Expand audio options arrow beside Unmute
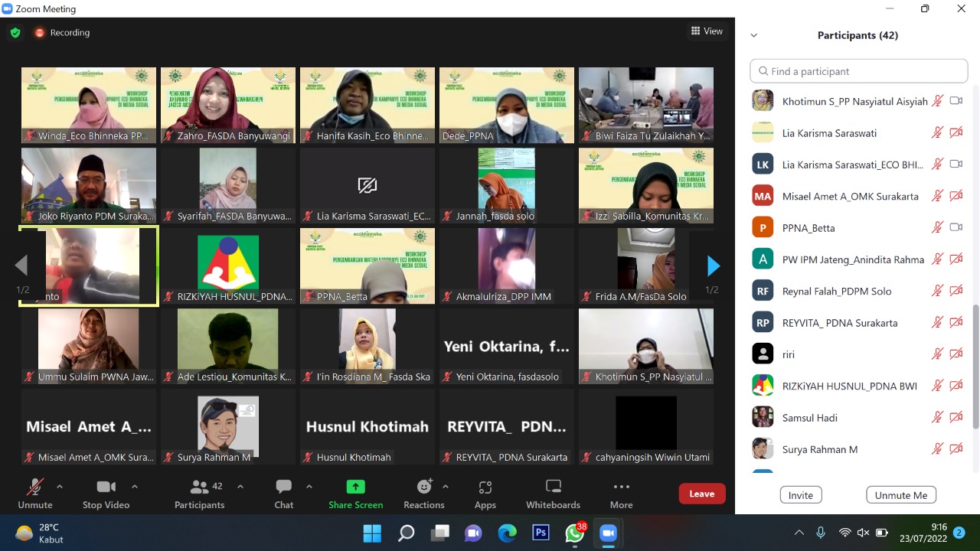The height and width of the screenshot is (551, 980). pyautogui.click(x=60, y=487)
